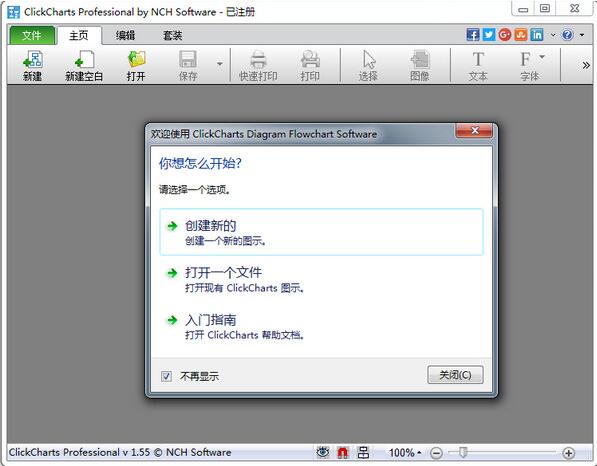Click the Twitter share icon
Screen dimensions: 597x466
coord(489,35)
